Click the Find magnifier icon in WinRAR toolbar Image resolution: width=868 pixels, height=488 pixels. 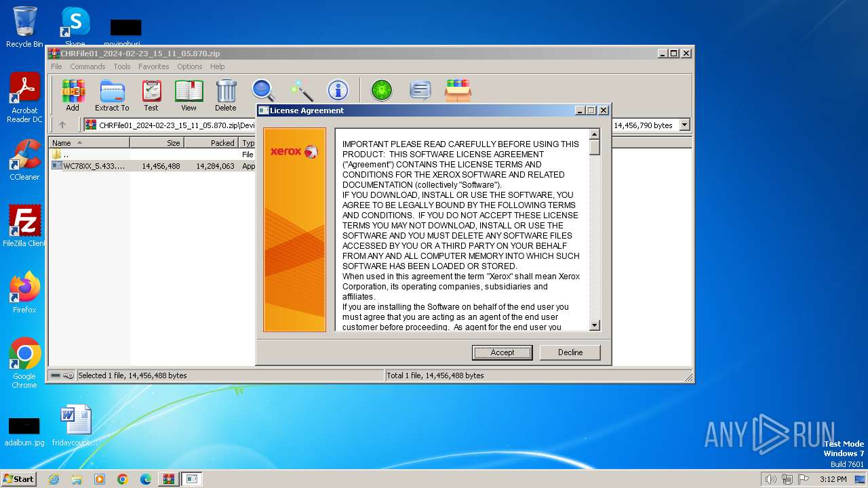[x=263, y=90]
